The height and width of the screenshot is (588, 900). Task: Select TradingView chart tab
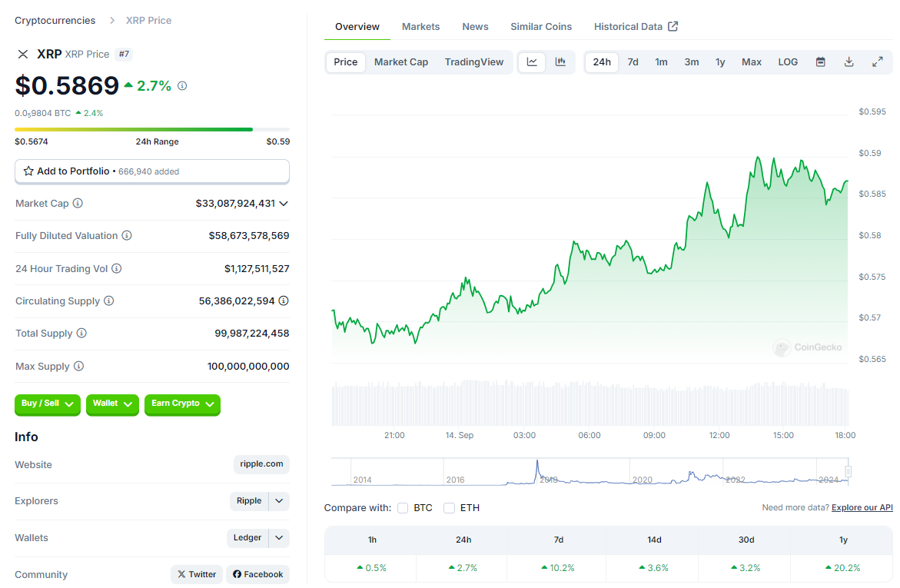pyautogui.click(x=474, y=62)
